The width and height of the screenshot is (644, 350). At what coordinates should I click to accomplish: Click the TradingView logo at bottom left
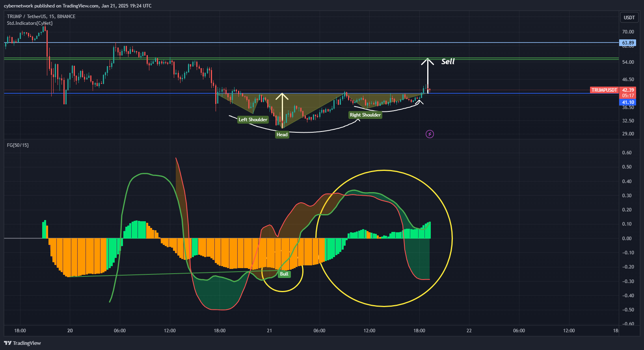[22, 343]
